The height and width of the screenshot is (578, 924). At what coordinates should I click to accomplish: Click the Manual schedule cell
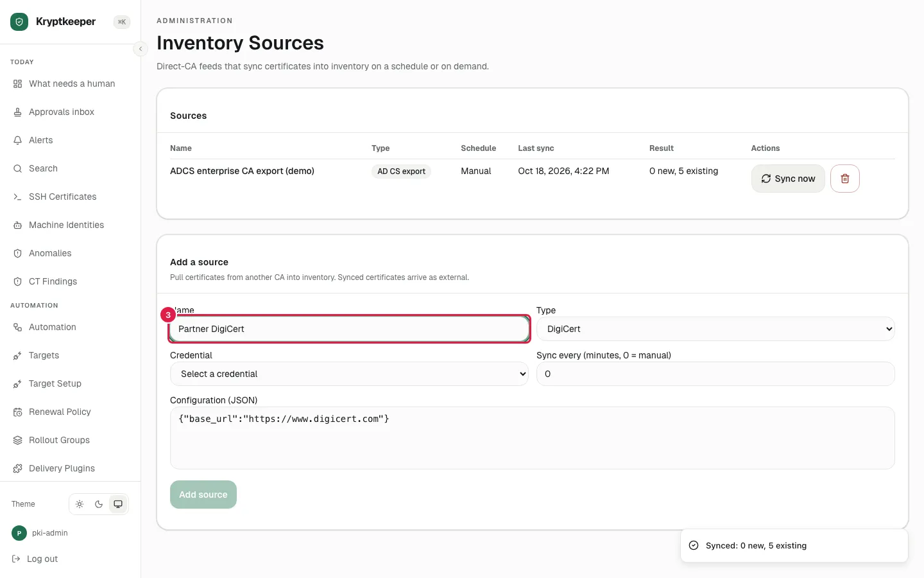pyautogui.click(x=475, y=171)
